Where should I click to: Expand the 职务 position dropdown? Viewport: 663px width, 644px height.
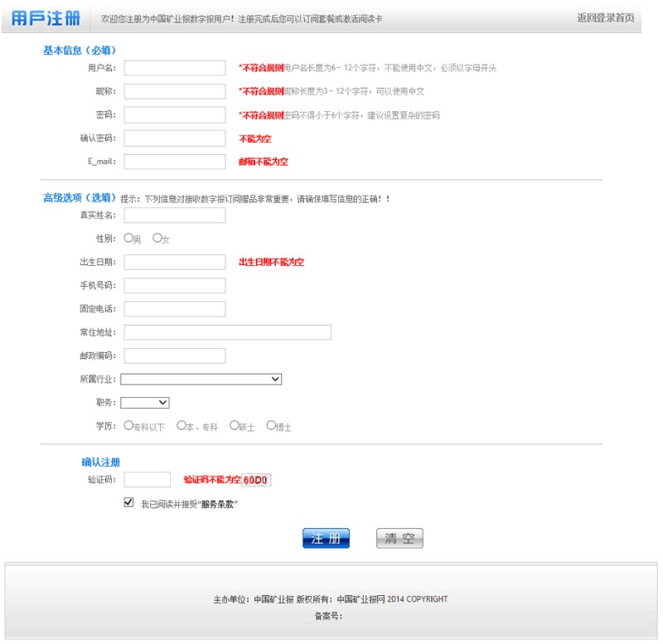point(145,403)
